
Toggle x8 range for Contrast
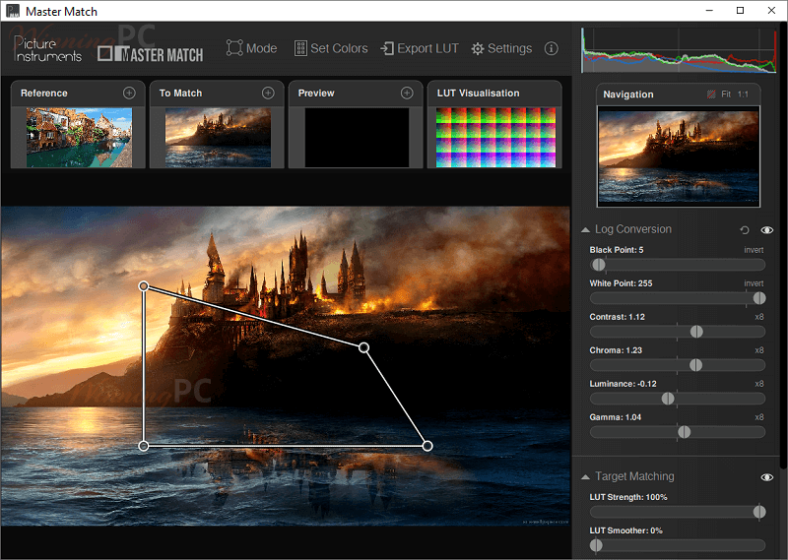coord(759,317)
